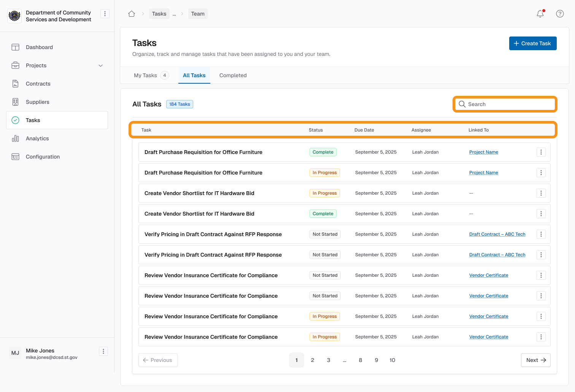Open Analytics from the sidebar
Image resolution: width=575 pixels, height=392 pixels.
pyautogui.click(x=37, y=138)
